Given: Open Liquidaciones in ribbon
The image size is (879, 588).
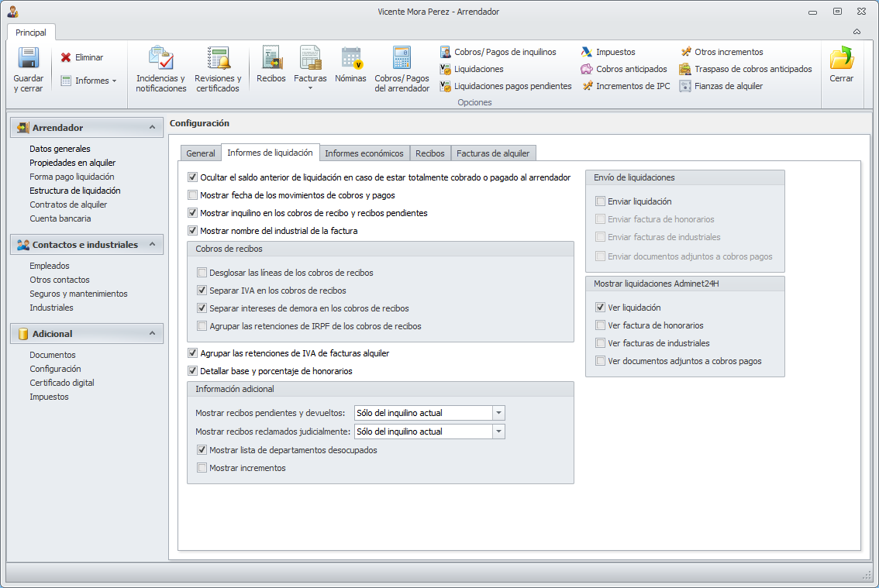Looking at the screenshot, I should coord(472,69).
